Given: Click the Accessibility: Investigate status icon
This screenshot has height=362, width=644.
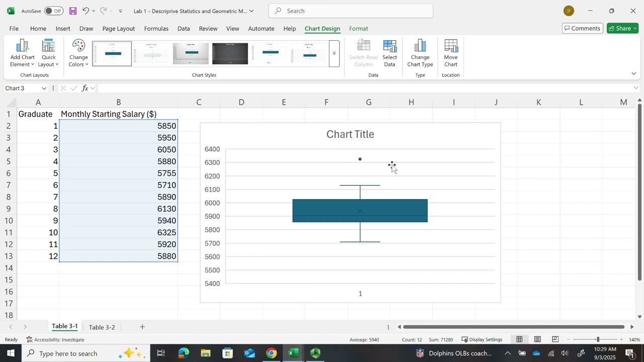Looking at the screenshot, I should 30,339.
